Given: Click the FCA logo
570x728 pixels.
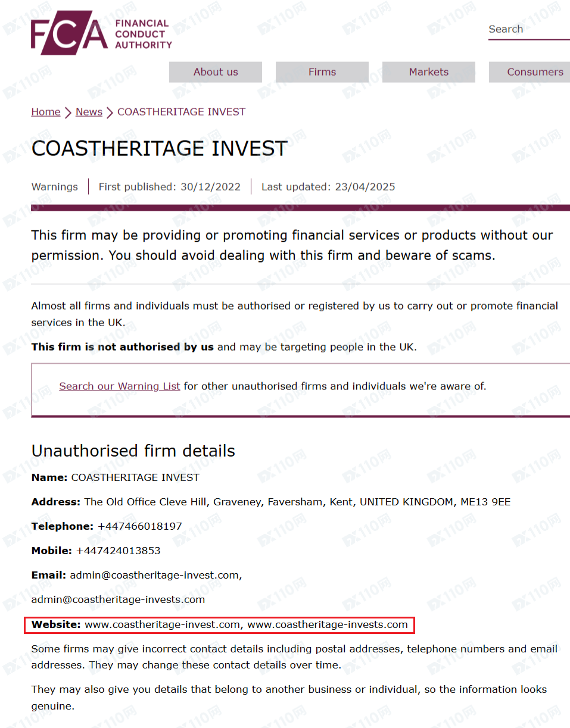Looking at the screenshot, I should click(101, 33).
